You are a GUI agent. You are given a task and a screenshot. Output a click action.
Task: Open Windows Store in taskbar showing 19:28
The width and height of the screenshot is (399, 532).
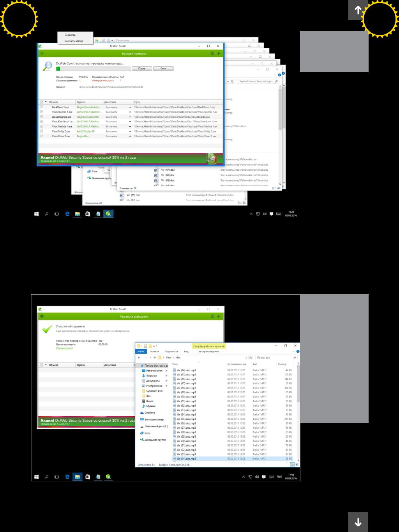click(x=88, y=214)
